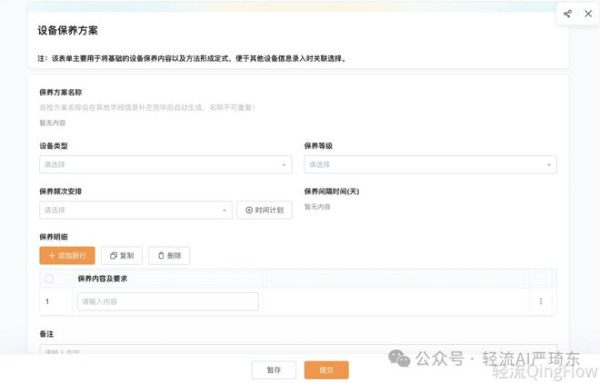Click the 复制 button
Viewport: 600px width, 383px height.
click(x=122, y=256)
